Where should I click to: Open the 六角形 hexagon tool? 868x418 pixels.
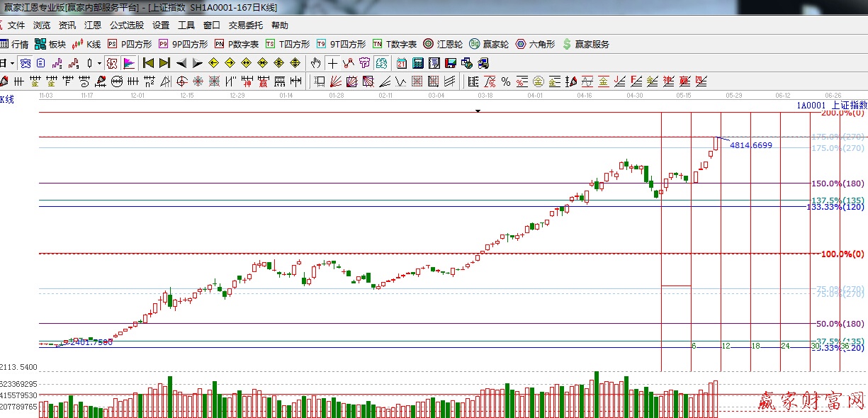click(535, 44)
